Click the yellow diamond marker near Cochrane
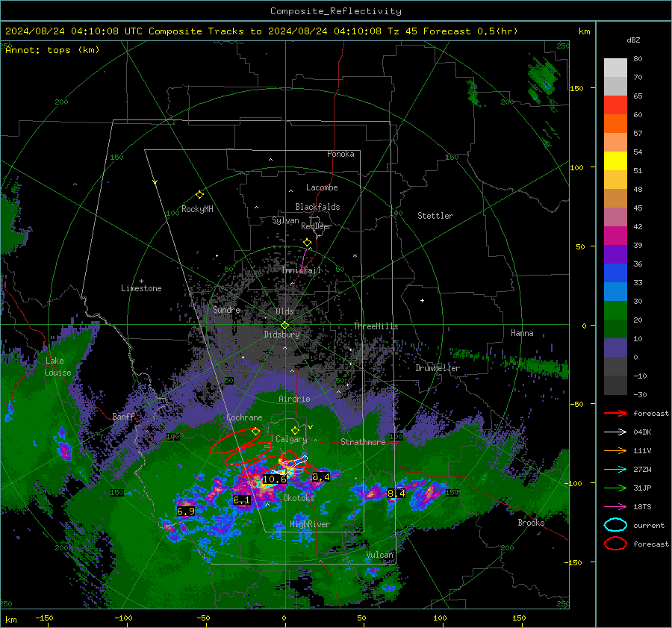672x628 pixels. (255, 431)
